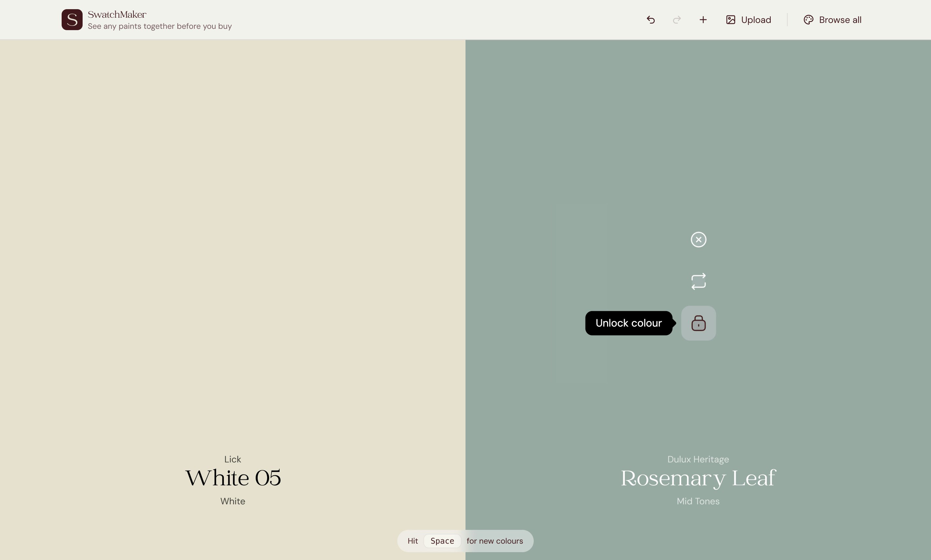Screen dimensions: 931x560
Task: Click the Lick brand label above White 05
Action: click(x=233, y=459)
